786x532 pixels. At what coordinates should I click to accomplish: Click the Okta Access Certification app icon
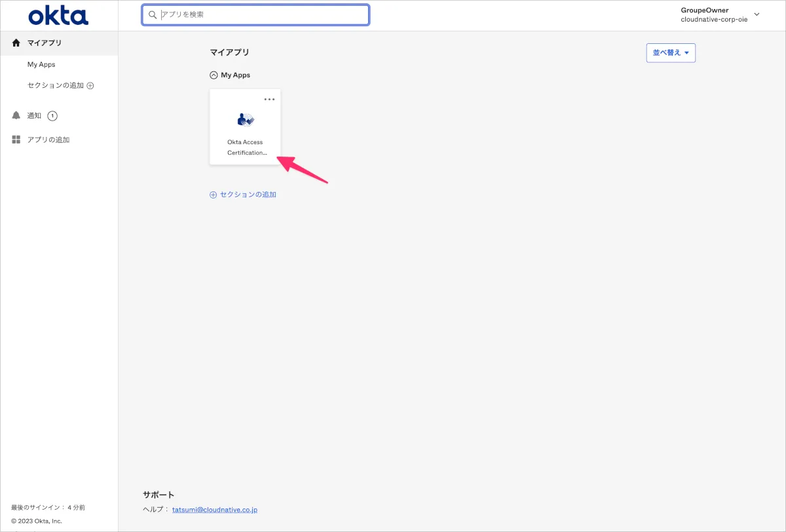[x=245, y=119]
